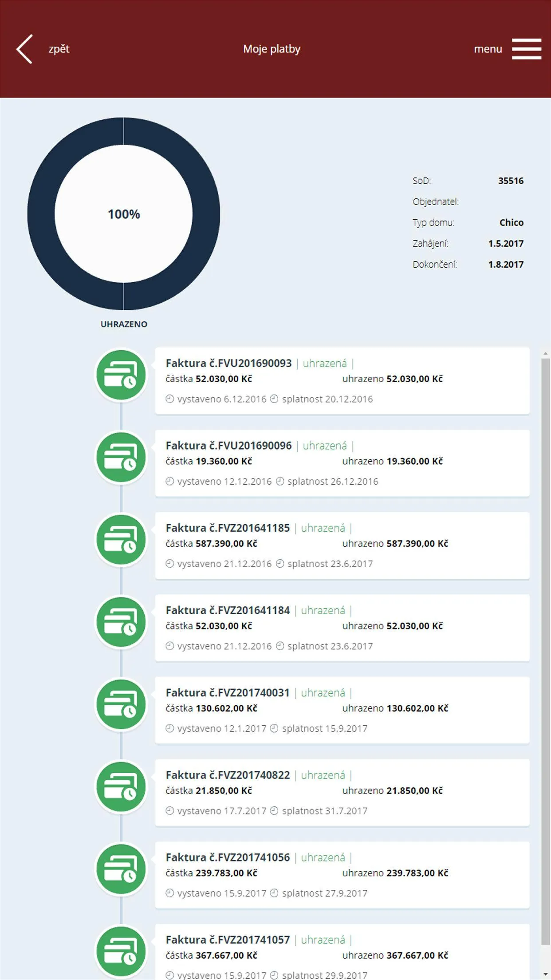Click clock icon before splatnost 31.7.2017

[x=274, y=810]
